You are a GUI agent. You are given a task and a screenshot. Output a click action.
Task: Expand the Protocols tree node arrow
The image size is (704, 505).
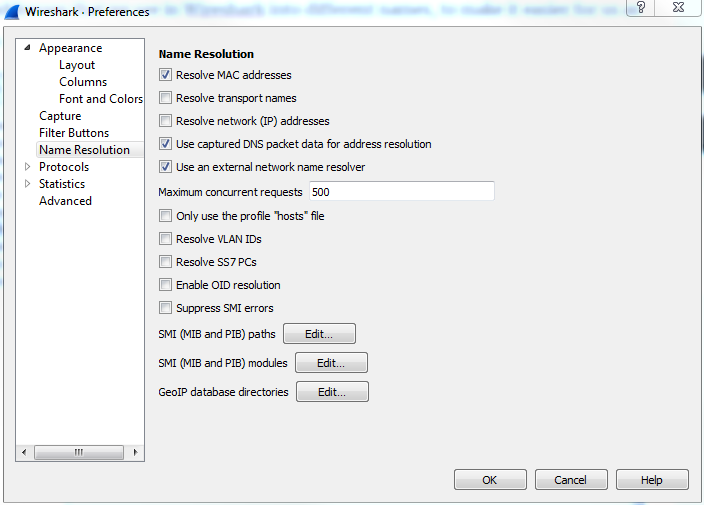click(x=27, y=167)
